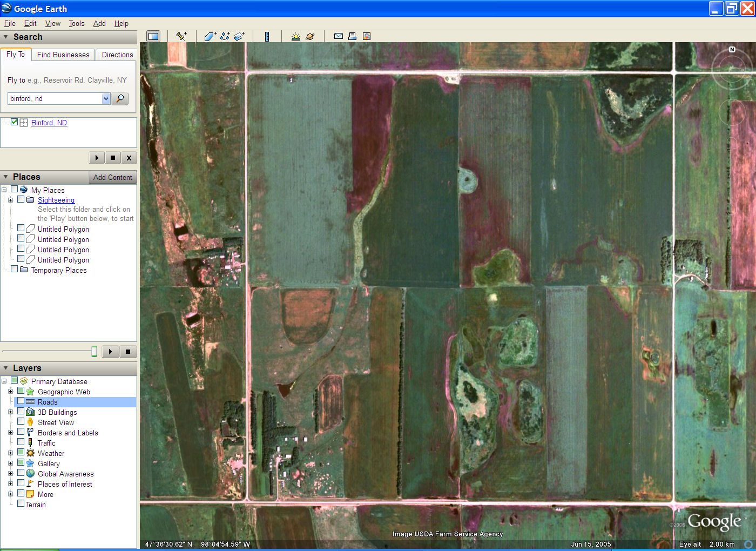
Task: Select the second Untitled Polygon item
Action: 63,239
